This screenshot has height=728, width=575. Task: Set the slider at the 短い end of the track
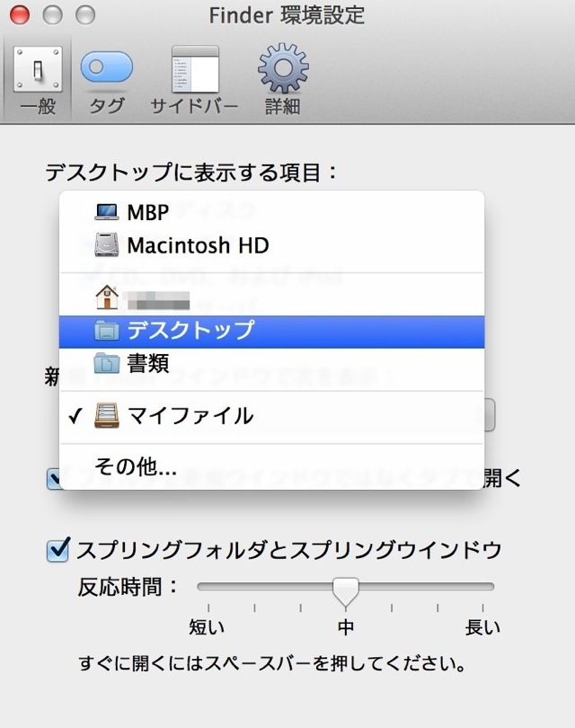[208, 587]
